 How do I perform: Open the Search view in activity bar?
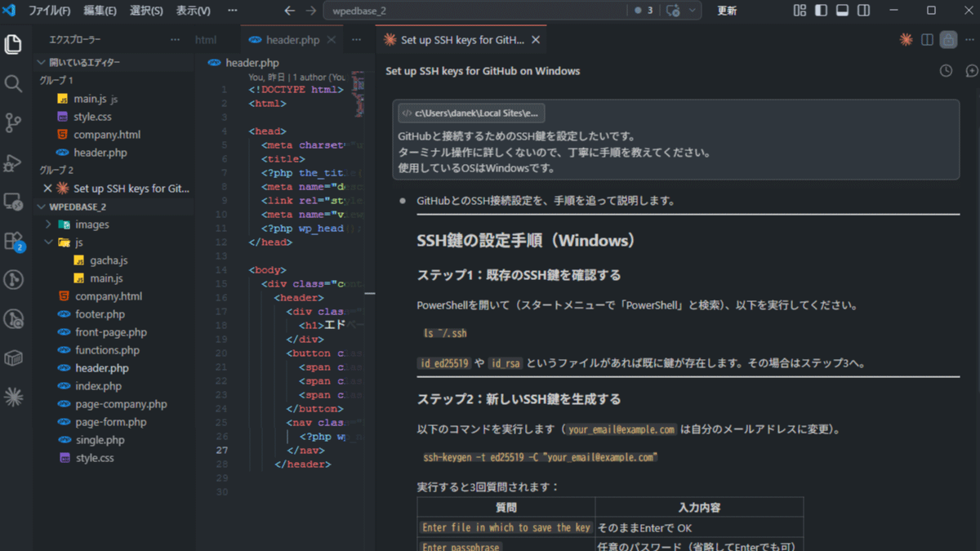point(13,83)
